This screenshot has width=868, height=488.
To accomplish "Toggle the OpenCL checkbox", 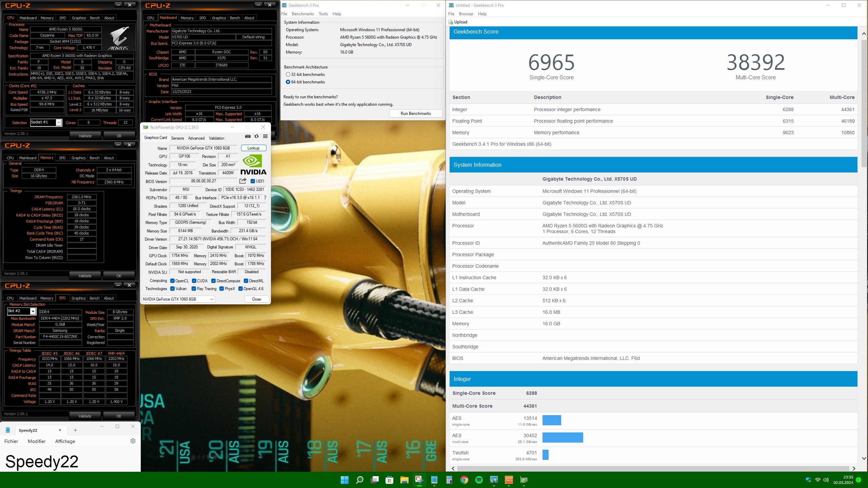I will [x=172, y=281].
